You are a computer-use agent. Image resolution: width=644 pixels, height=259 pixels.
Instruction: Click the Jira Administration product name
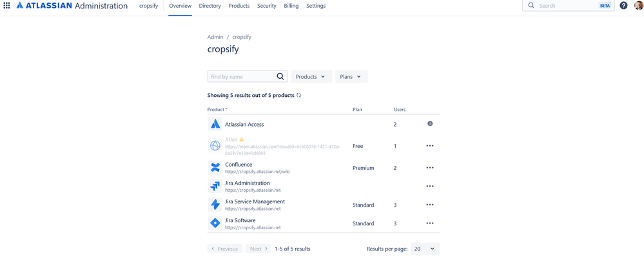[x=248, y=183]
